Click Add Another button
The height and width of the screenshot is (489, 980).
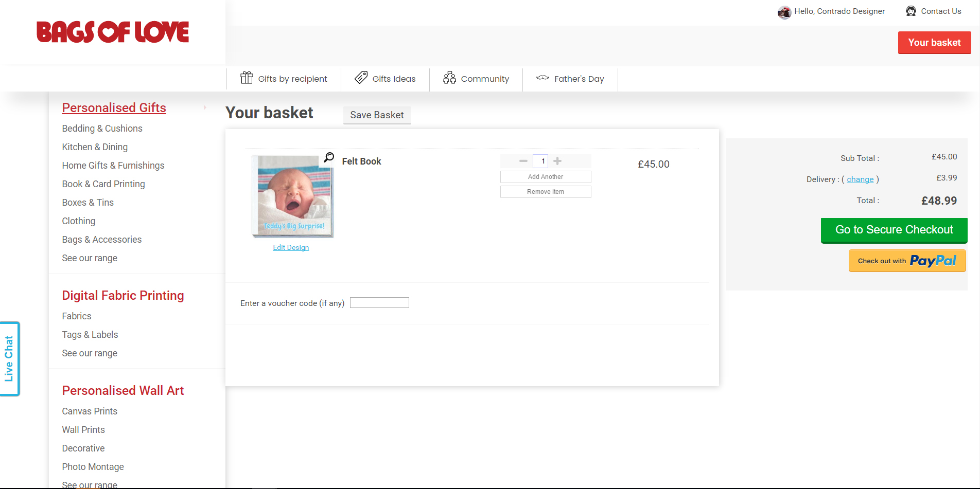coord(546,177)
